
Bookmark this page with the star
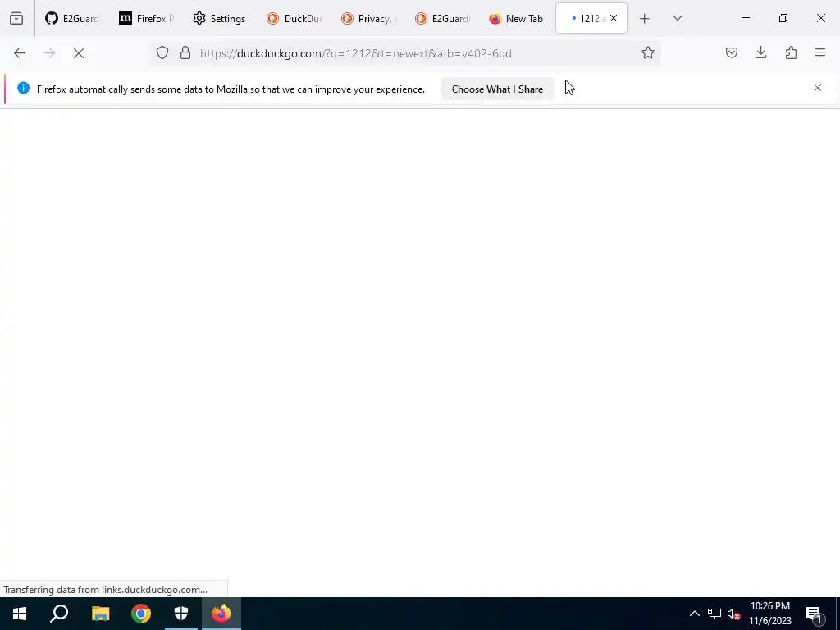(648, 52)
